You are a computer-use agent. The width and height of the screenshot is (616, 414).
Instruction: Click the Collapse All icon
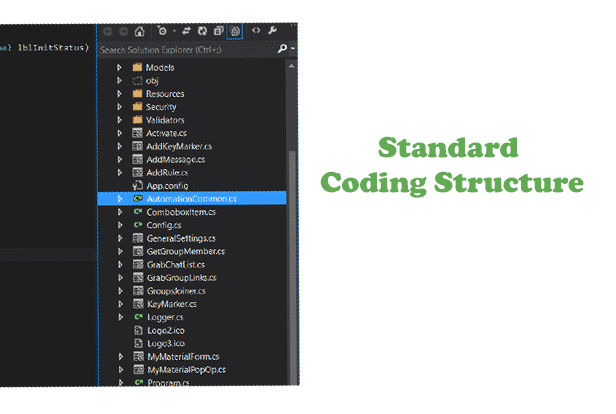(219, 30)
